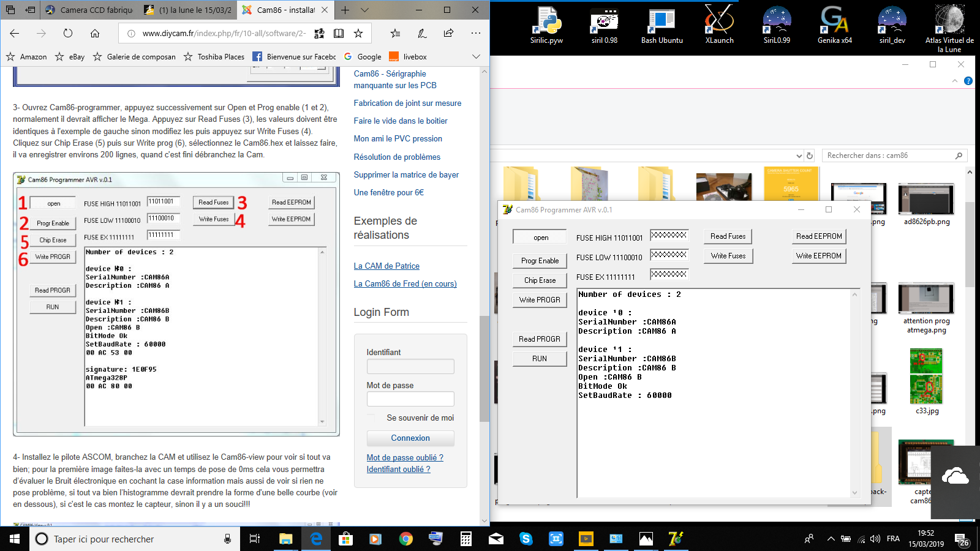
Task: Click Write PROGR in Cam86 Programmer window
Action: tap(540, 299)
